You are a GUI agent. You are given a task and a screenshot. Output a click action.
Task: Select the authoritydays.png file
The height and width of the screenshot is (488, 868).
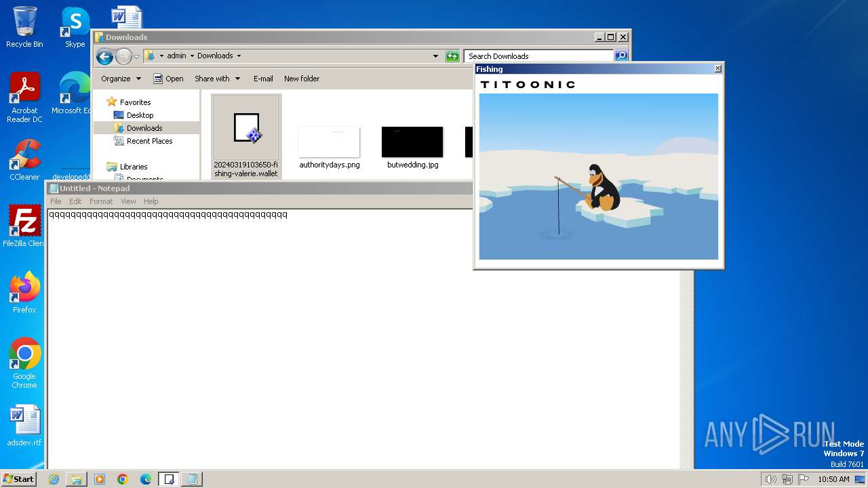tap(330, 146)
